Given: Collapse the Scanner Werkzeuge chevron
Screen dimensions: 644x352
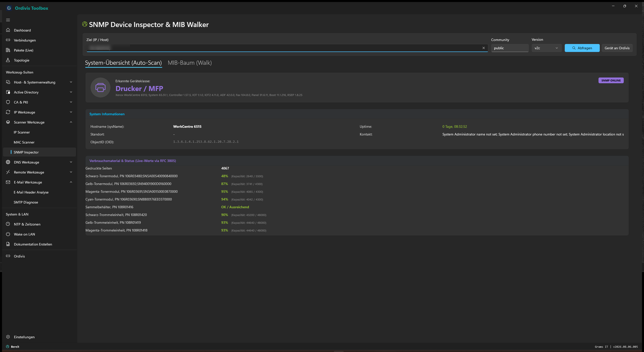Looking at the screenshot, I should click(71, 122).
